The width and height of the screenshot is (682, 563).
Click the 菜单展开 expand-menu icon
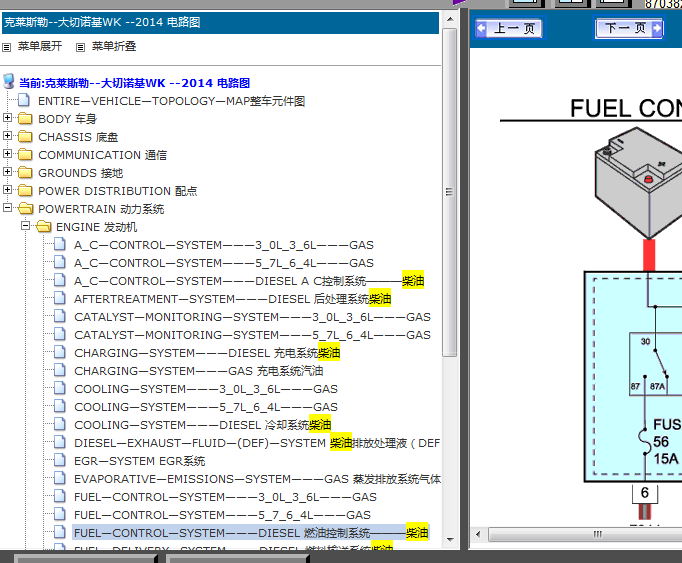(x=7, y=47)
